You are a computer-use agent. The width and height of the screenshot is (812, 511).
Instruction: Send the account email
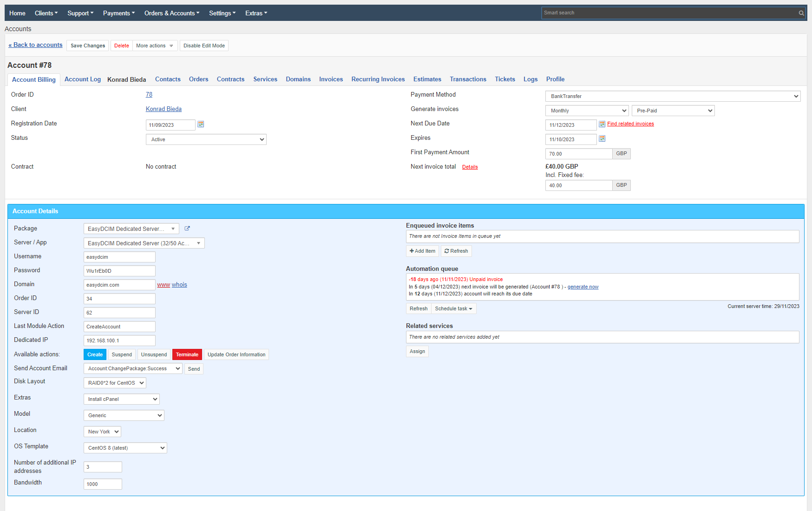pos(194,369)
